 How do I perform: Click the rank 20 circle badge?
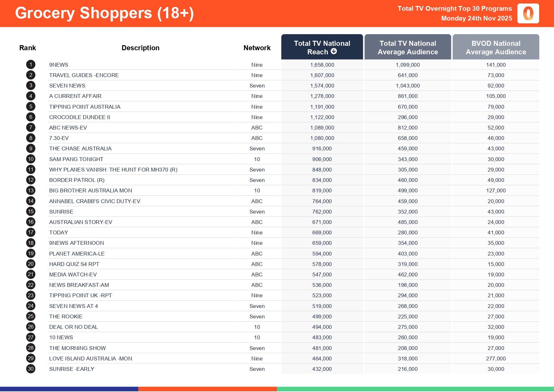31,264
